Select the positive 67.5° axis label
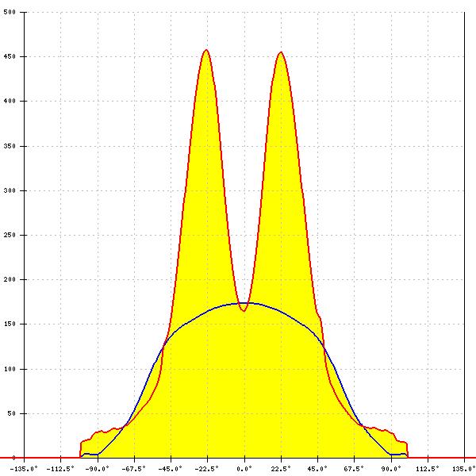Viewport: 476px width, 476px height. pos(355,469)
